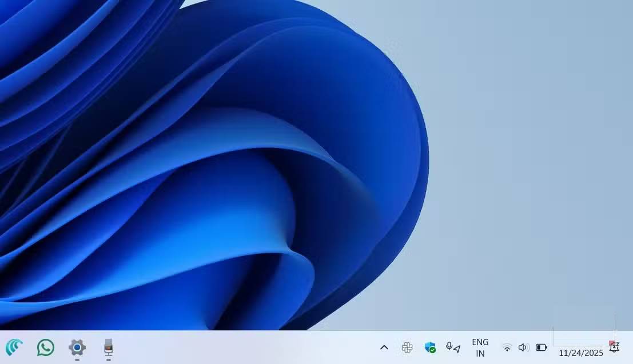Launch Windows Settings via the gear icon
The image size is (633, 364).
point(77,347)
